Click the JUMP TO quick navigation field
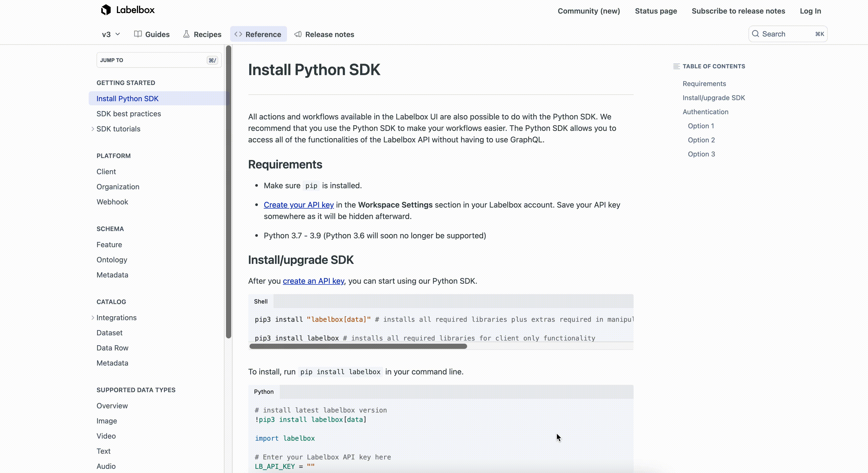The height and width of the screenshot is (473, 868). [159, 60]
